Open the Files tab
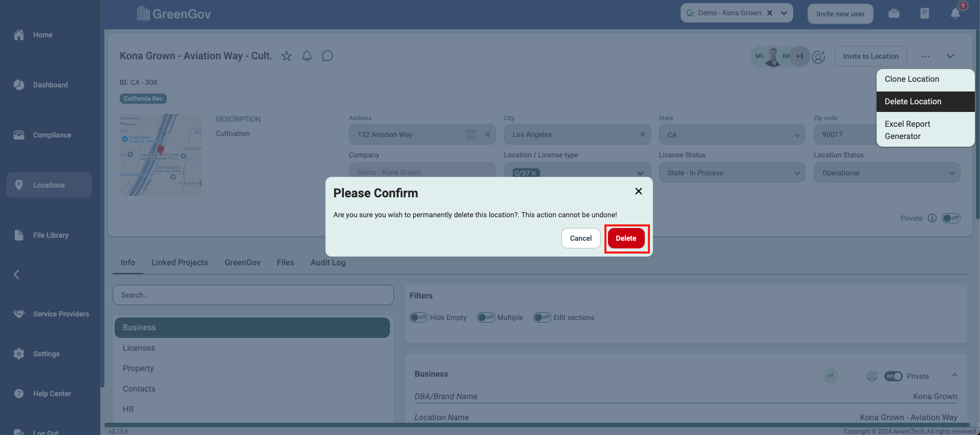980x435 pixels. 286,262
